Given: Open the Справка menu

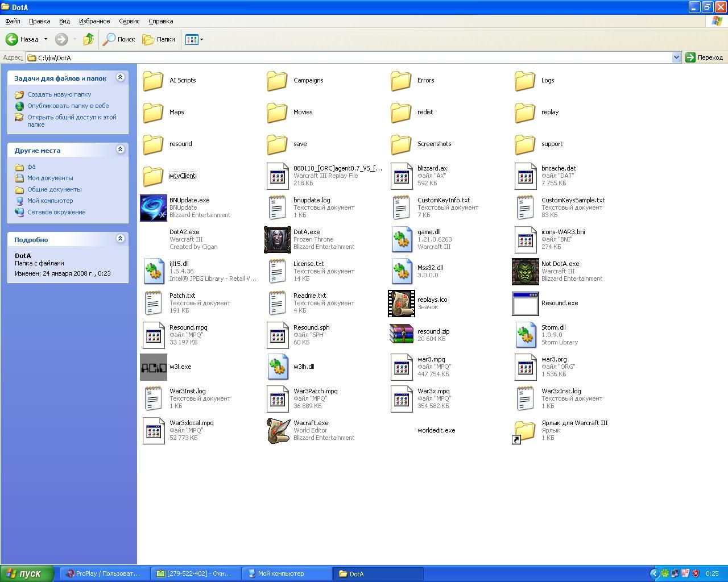Looking at the screenshot, I should click(x=161, y=21).
